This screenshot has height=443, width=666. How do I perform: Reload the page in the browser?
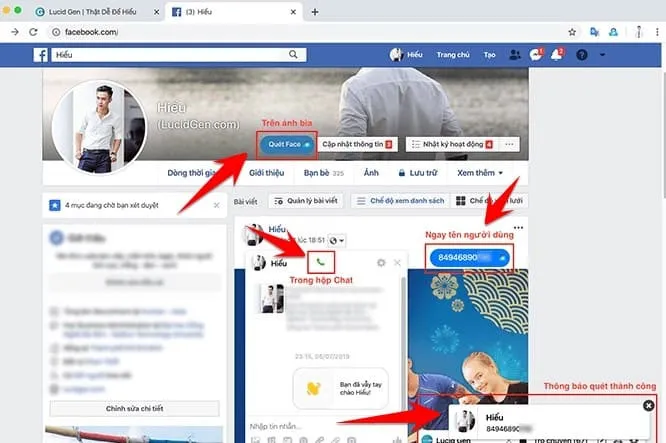point(52,32)
